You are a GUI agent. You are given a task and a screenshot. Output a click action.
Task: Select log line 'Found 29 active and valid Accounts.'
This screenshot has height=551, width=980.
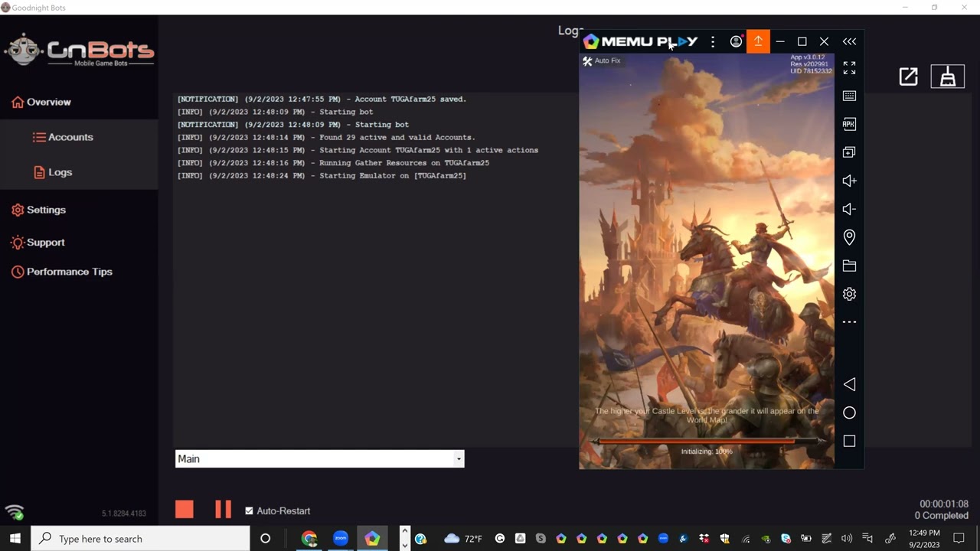click(326, 137)
